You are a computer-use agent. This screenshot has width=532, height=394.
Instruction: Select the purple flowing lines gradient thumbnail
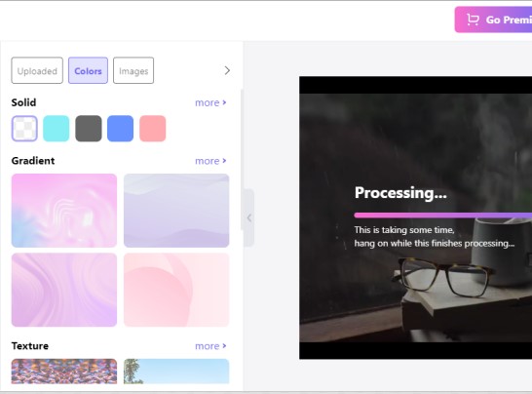point(64,290)
